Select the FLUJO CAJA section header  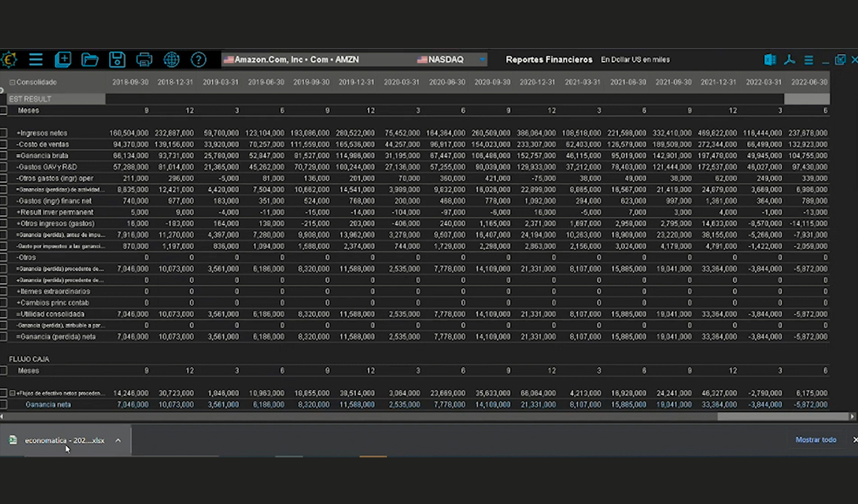click(x=29, y=359)
